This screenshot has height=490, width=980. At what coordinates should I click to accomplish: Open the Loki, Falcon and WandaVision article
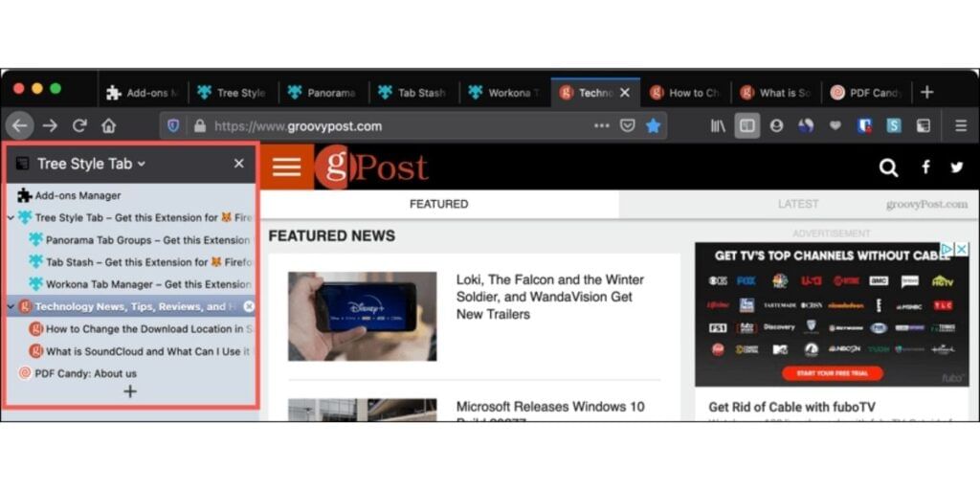(550, 297)
